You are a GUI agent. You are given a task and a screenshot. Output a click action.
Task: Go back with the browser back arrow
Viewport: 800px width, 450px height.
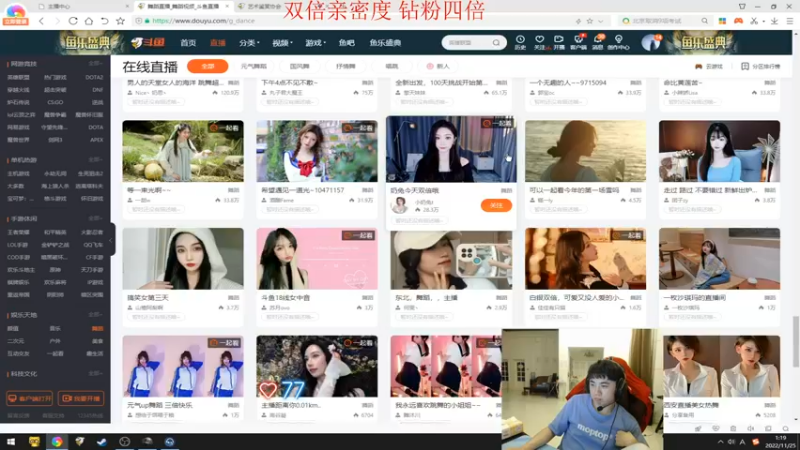point(41,21)
